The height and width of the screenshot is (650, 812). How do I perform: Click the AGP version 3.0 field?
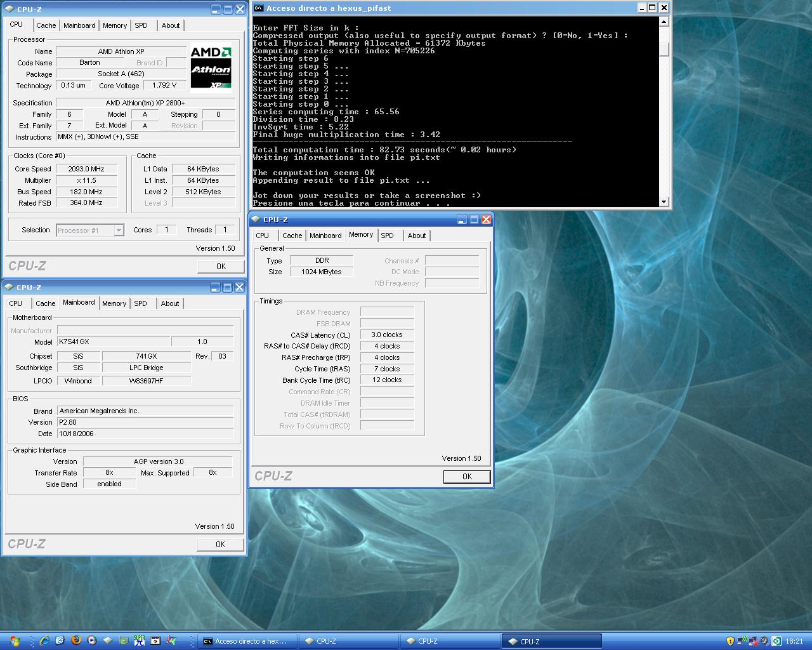coord(159,461)
